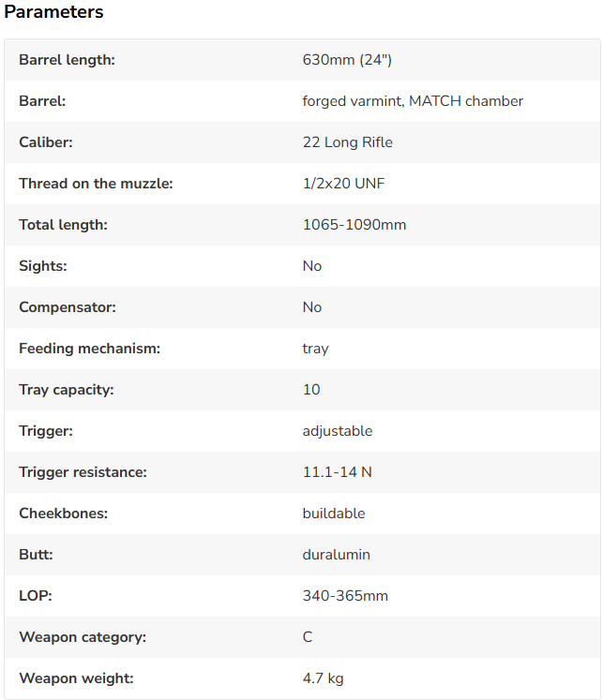Click the Sights row label
This screenshot has width=603, height=700.
tap(43, 266)
